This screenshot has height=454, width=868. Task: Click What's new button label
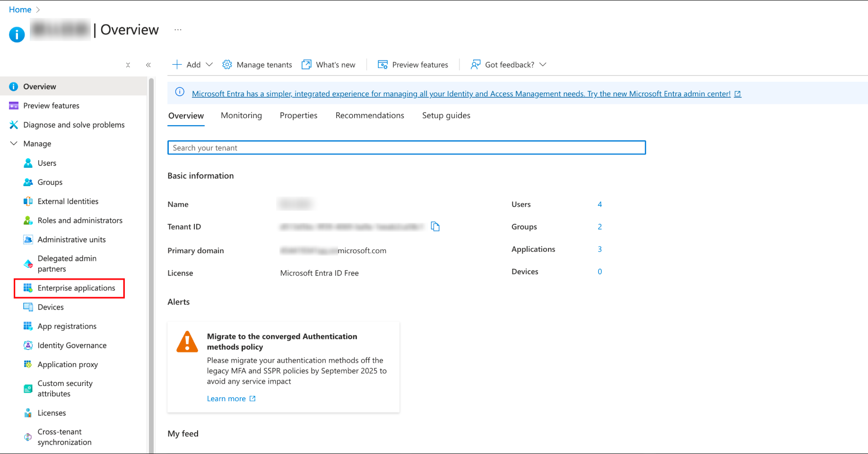click(336, 65)
